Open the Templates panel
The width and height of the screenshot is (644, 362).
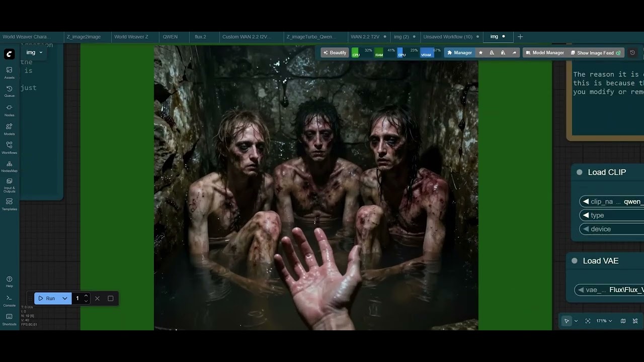[9, 204]
